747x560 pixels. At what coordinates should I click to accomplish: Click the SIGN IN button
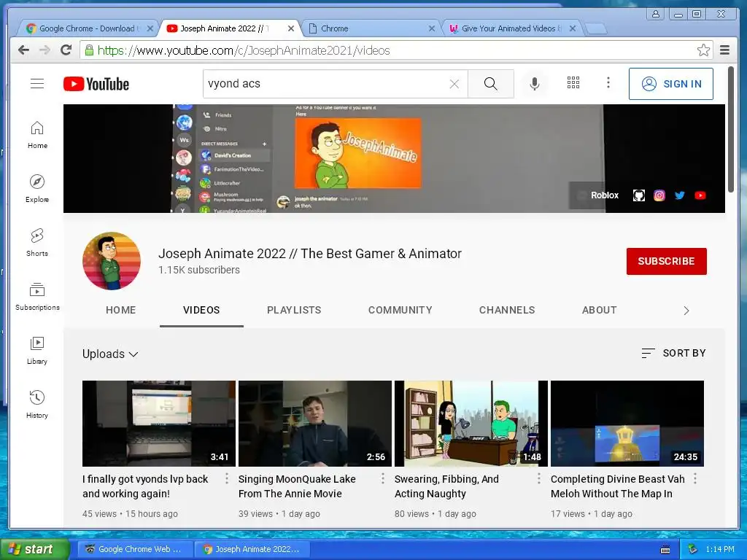point(671,84)
